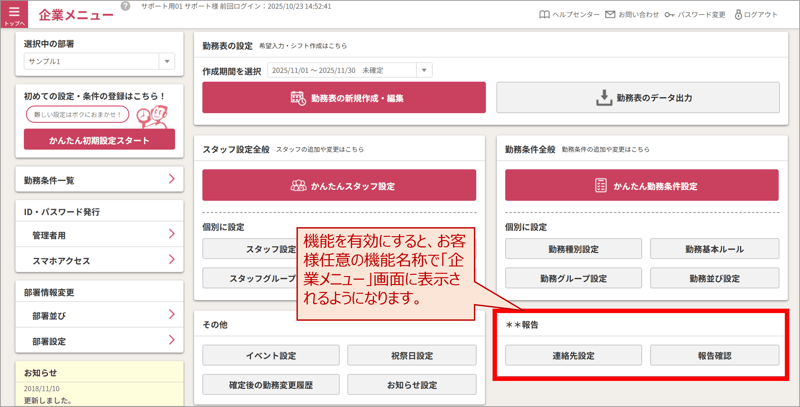The width and height of the screenshot is (800, 407).
Task: Expand the 作成期間 date range dropdown
Action: (x=425, y=70)
